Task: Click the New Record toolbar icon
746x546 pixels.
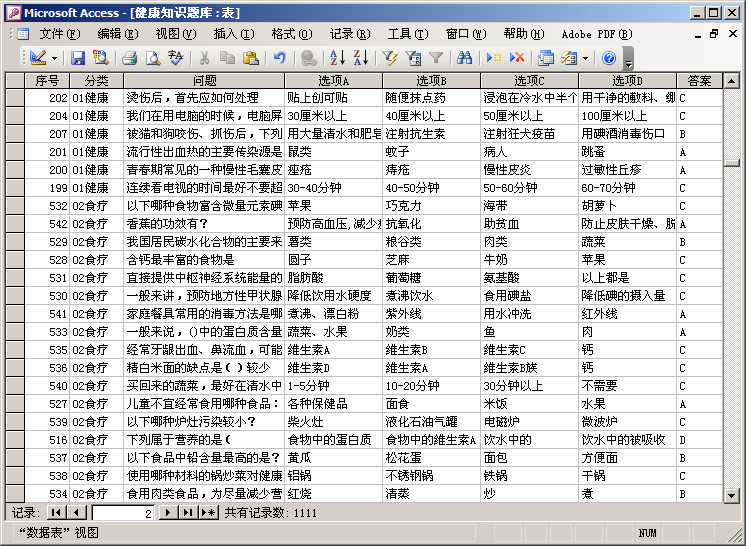Action: [x=494, y=58]
